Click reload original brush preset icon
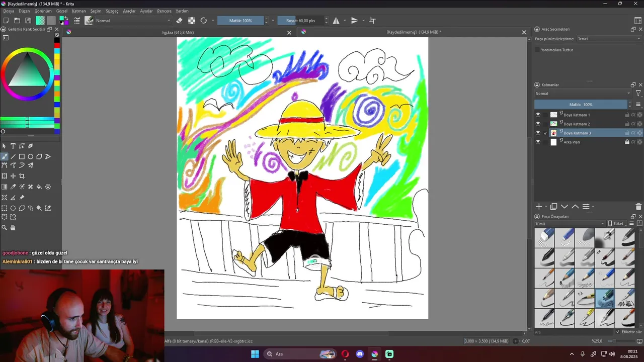The width and height of the screenshot is (644, 362). coord(204,21)
